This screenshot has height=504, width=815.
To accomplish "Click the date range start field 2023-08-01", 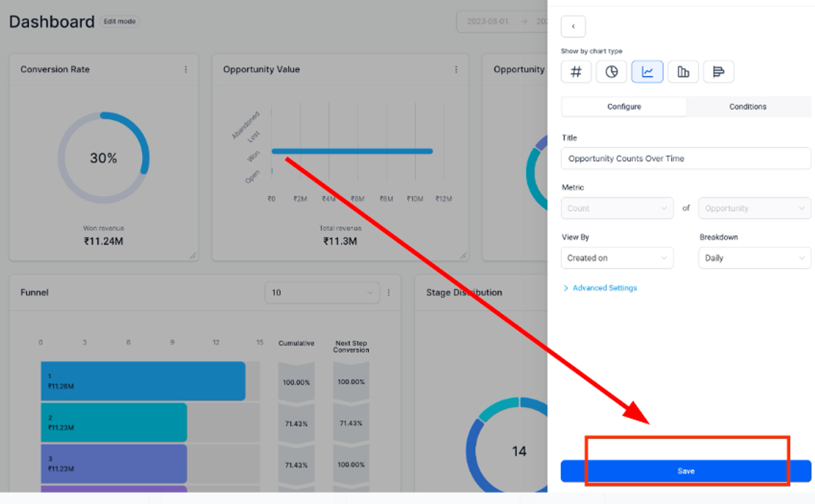I will tap(487, 22).
